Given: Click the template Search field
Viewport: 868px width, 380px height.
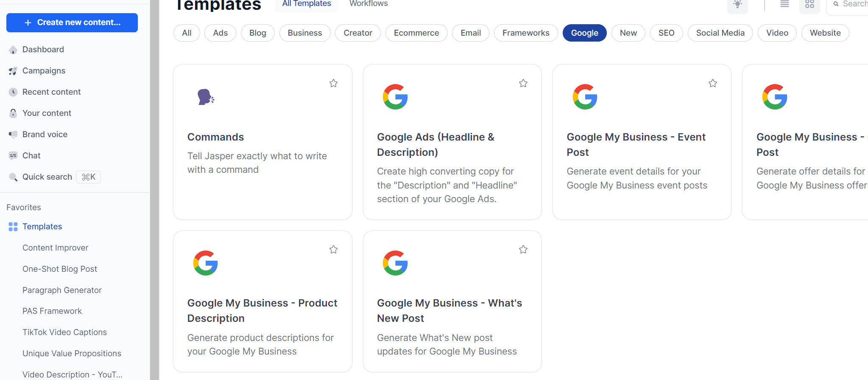Looking at the screenshot, I should (x=852, y=4).
